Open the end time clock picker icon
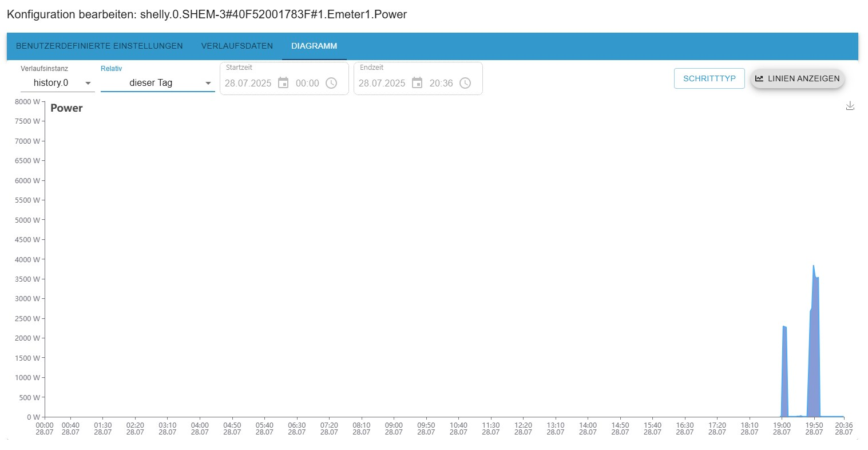Viewport: 868px width, 450px height. [465, 83]
